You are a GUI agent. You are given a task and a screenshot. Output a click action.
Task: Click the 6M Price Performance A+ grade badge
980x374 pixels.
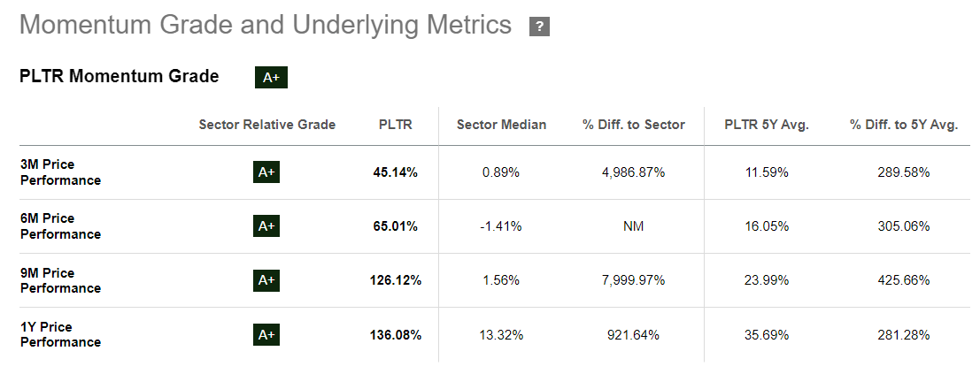(266, 226)
